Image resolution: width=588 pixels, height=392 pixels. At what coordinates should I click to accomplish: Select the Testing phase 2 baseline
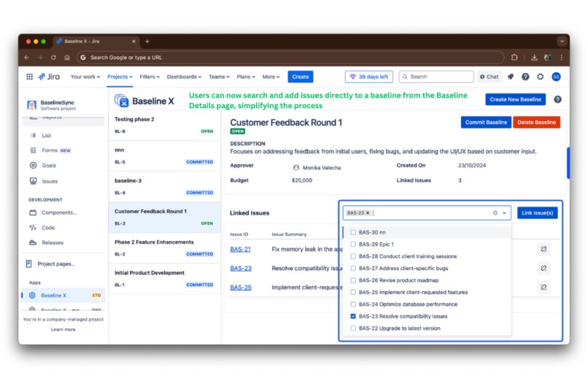(164, 126)
